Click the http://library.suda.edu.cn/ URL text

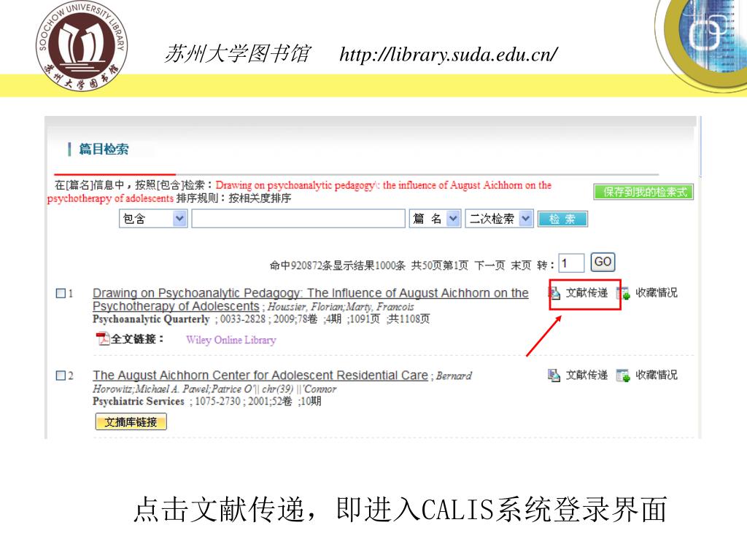[x=449, y=54]
